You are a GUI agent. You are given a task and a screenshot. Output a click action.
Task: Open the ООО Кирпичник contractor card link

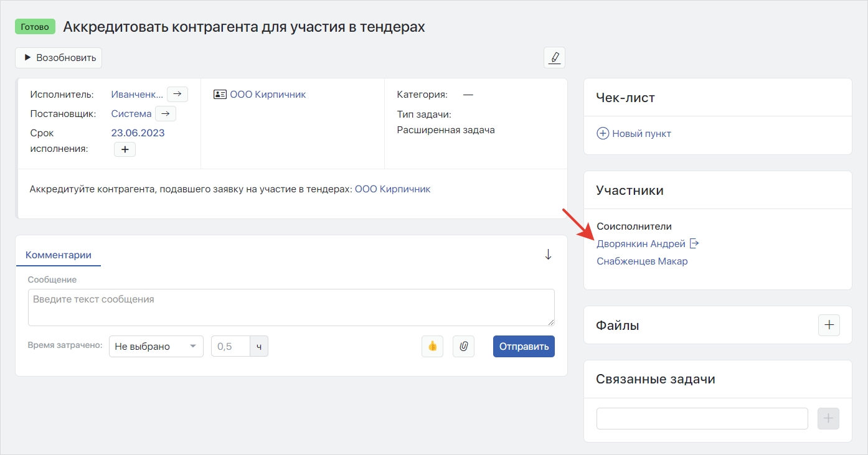(x=268, y=95)
